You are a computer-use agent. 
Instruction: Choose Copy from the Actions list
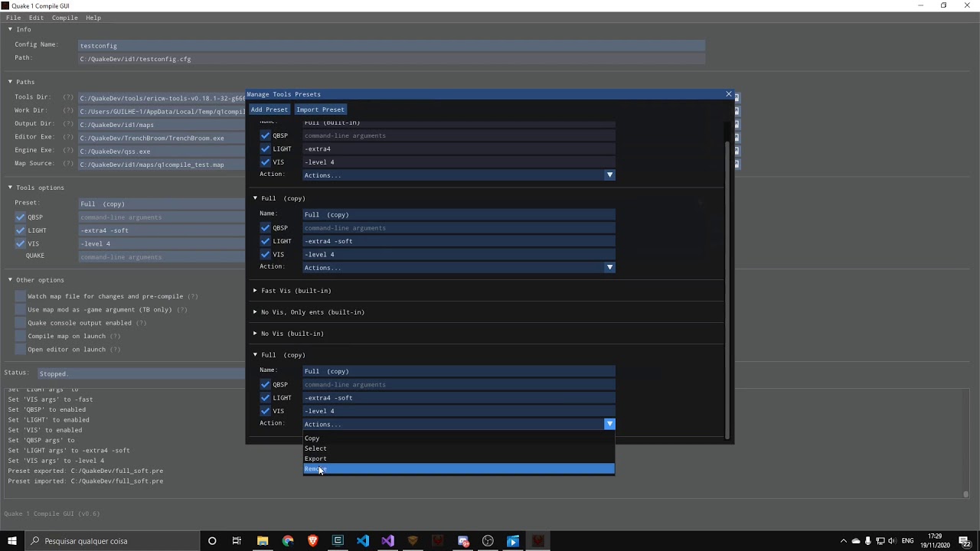pos(459,439)
